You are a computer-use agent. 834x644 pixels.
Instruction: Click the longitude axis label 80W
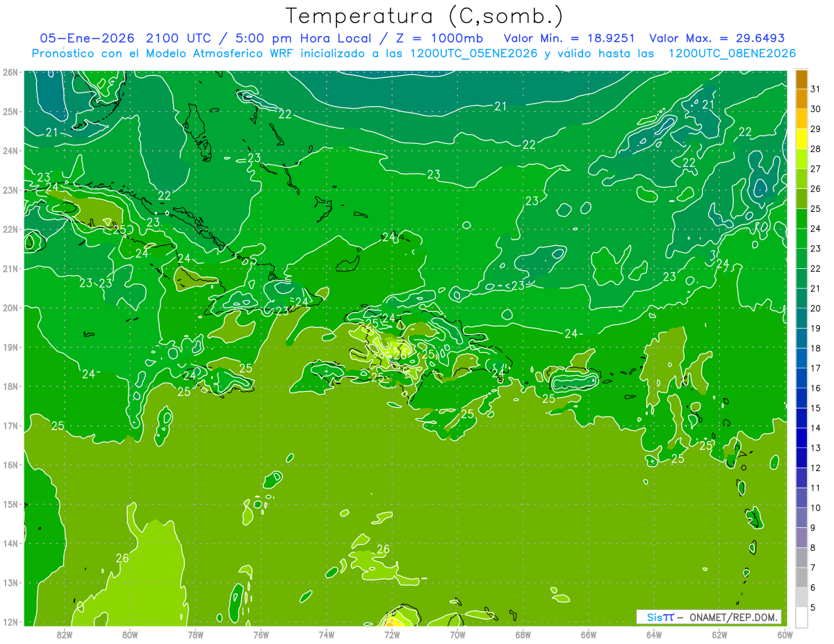point(130,634)
